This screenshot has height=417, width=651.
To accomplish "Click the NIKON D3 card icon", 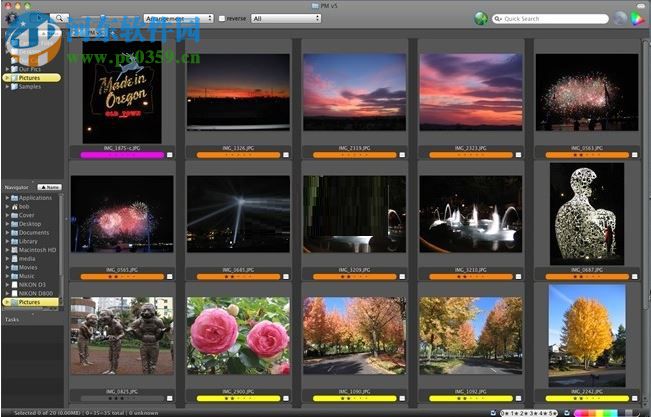I will [15, 285].
